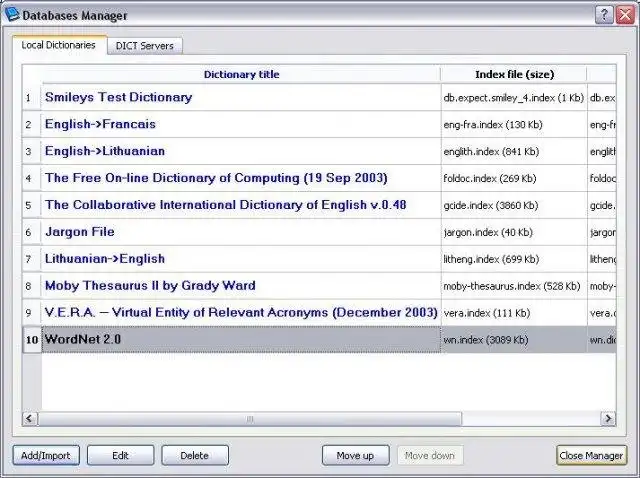Click the gcide.index (3860 Kb) cell
The height and width of the screenshot is (478, 640).
[x=514, y=205]
